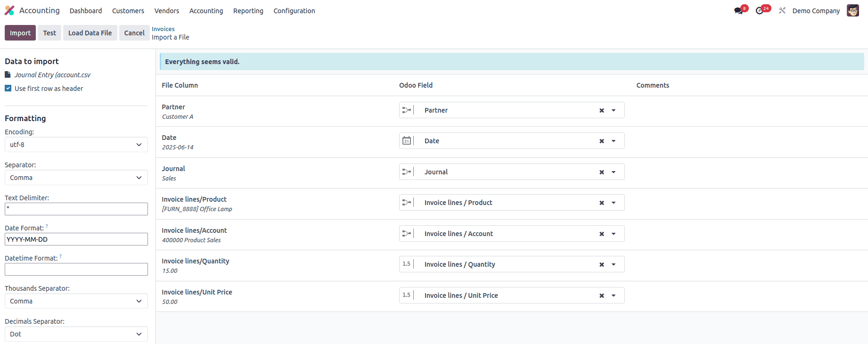Open the Accounting menu item
This screenshot has height=344, width=868.
[x=206, y=11]
